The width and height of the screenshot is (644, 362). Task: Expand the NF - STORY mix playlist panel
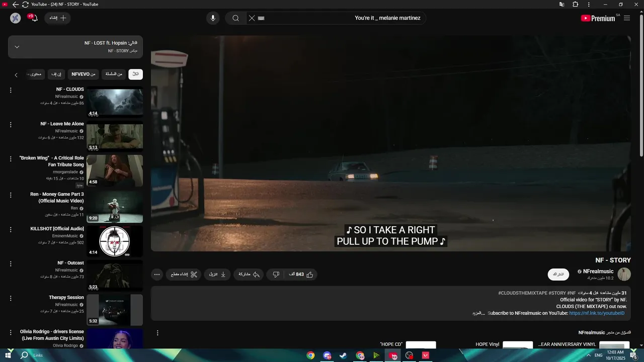pyautogui.click(x=75, y=47)
